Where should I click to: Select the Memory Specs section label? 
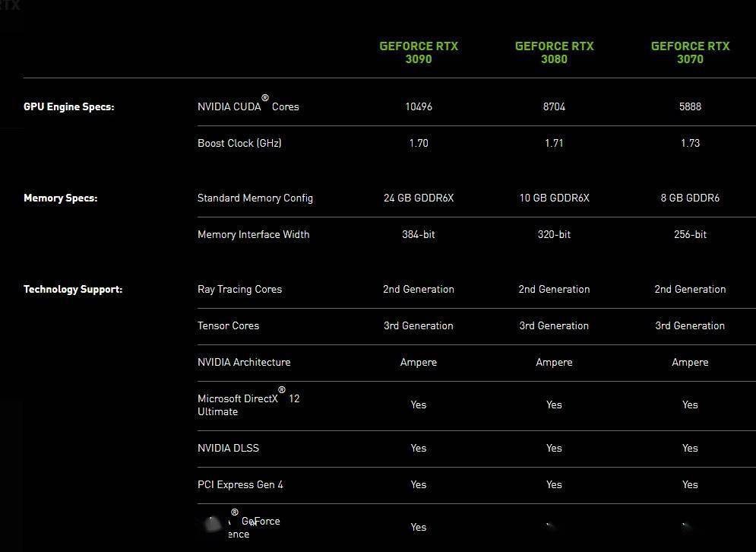[60, 198]
